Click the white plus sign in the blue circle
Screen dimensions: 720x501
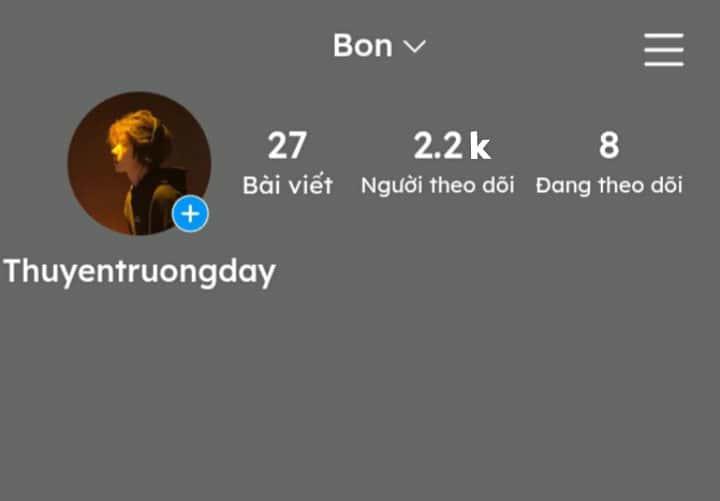(190, 214)
